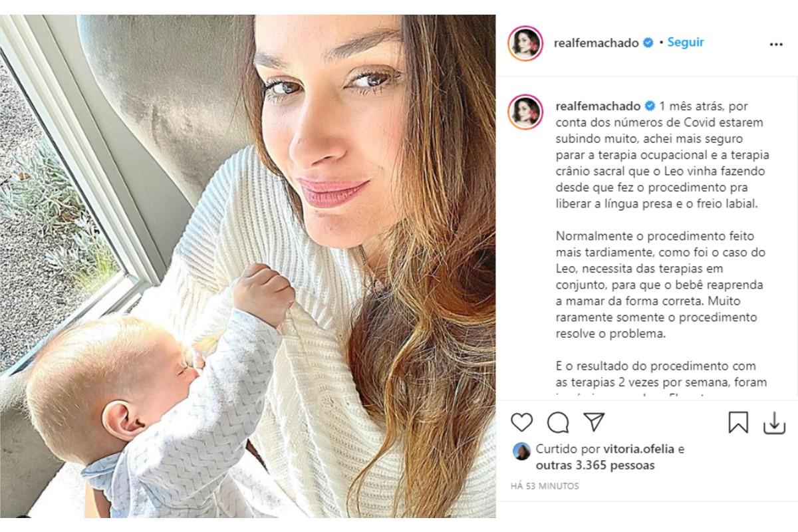Click the small liker avatar thumbnail
The image size is (798, 532).
521,451
